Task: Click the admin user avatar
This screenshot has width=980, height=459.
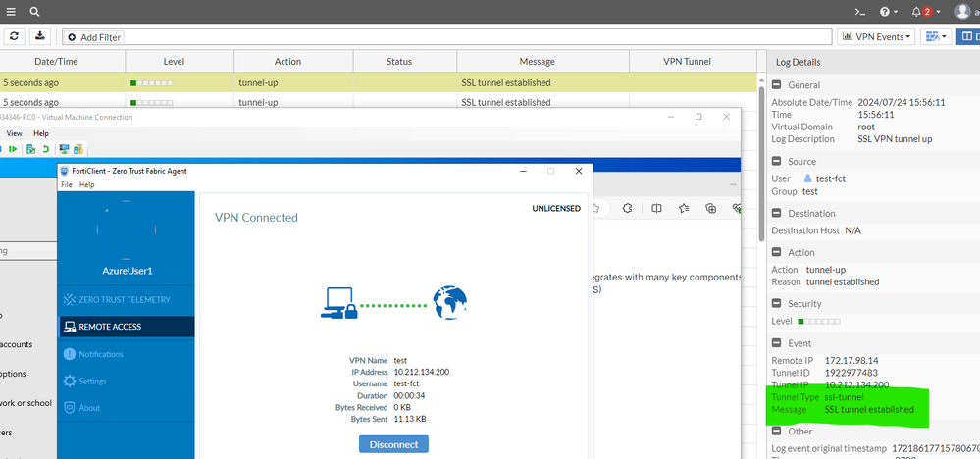Action: pos(962,11)
